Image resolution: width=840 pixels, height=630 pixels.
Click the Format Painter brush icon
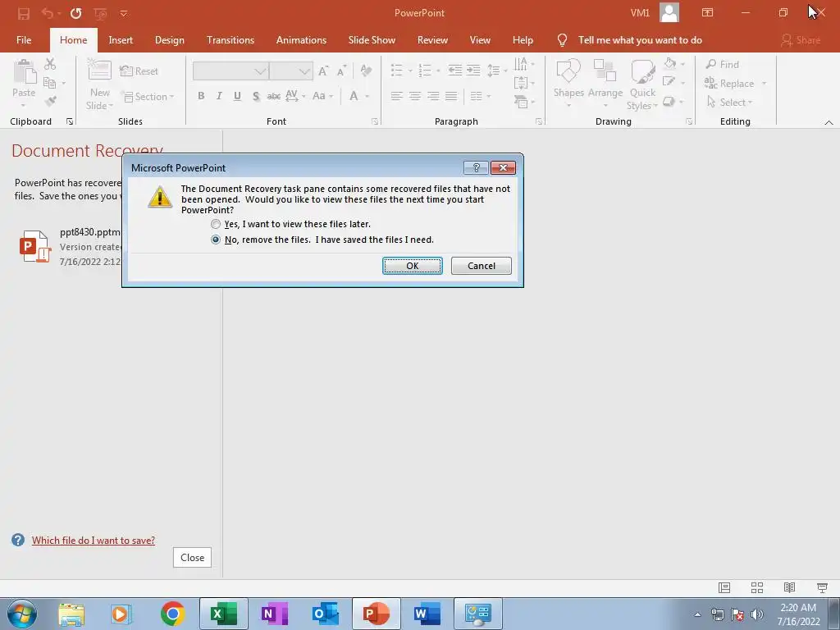(x=50, y=101)
